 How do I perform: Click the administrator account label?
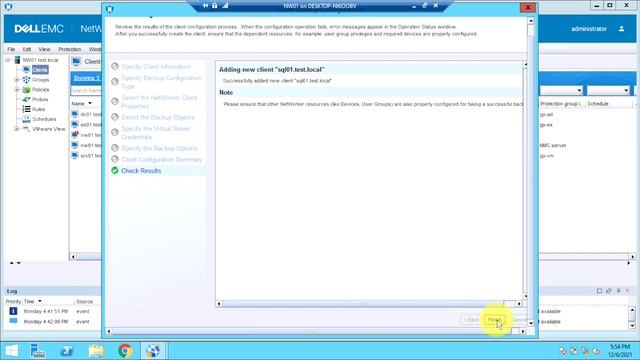click(x=589, y=29)
